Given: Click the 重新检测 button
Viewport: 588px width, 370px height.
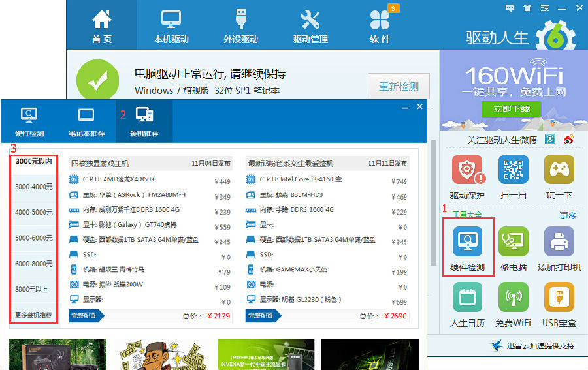Looking at the screenshot, I should tap(399, 87).
